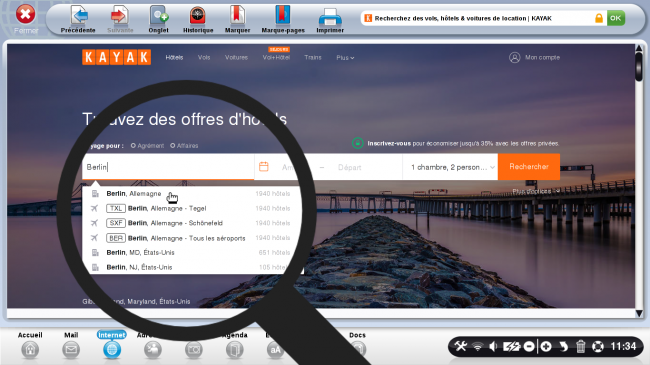650x365 pixels.
Task: Open the Mail application
Action: pos(71,345)
